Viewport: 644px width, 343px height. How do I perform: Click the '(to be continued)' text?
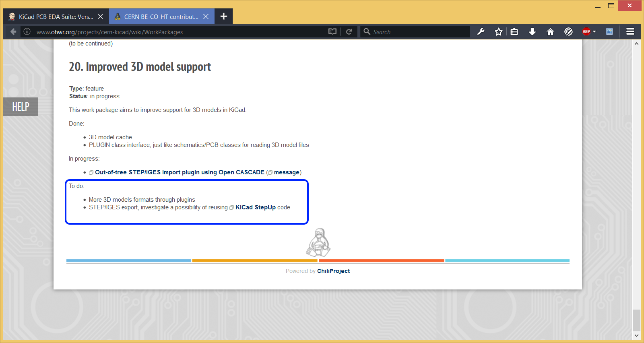click(x=91, y=43)
